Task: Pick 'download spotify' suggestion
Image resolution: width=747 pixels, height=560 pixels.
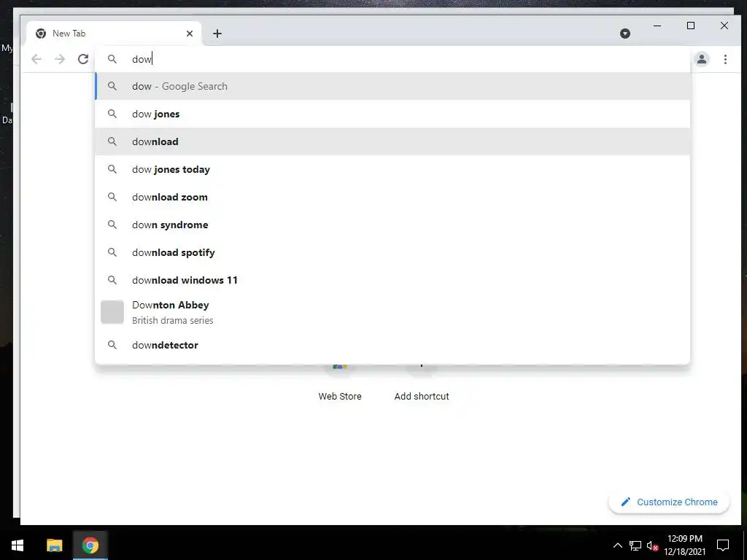Action: pos(392,252)
